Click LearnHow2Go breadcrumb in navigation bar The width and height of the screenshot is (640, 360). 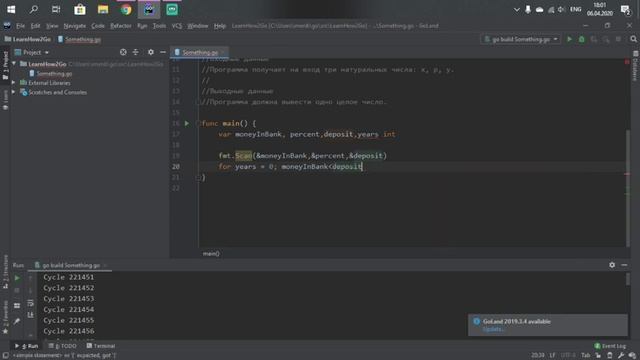click(x=28, y=39)
